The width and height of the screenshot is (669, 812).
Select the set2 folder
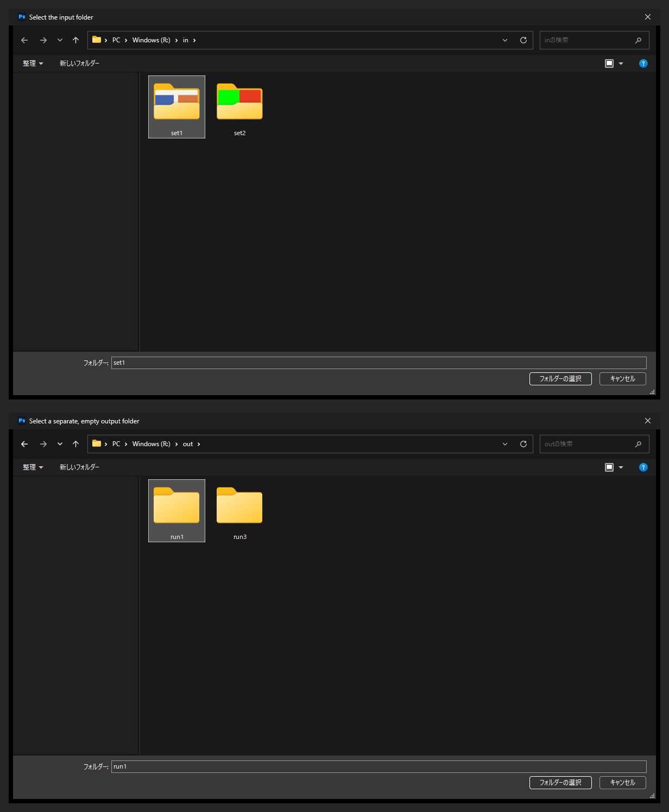(x=239, y=107)
